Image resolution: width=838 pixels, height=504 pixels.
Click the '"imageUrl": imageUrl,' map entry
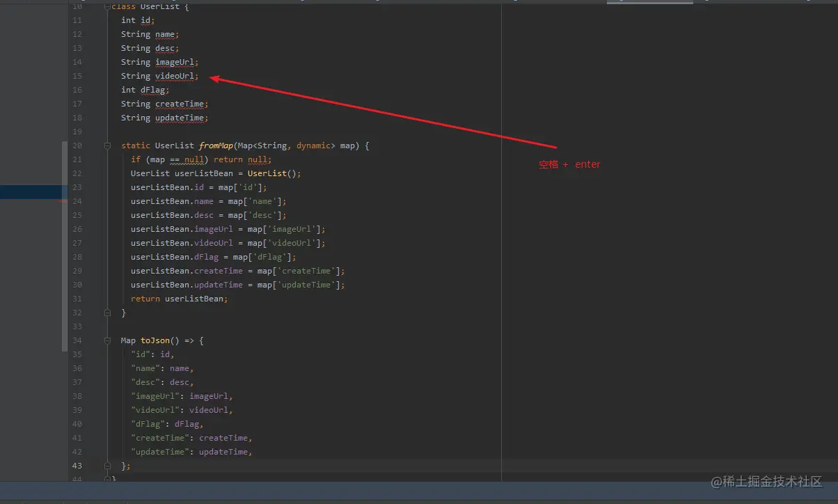tap(182, 396)
